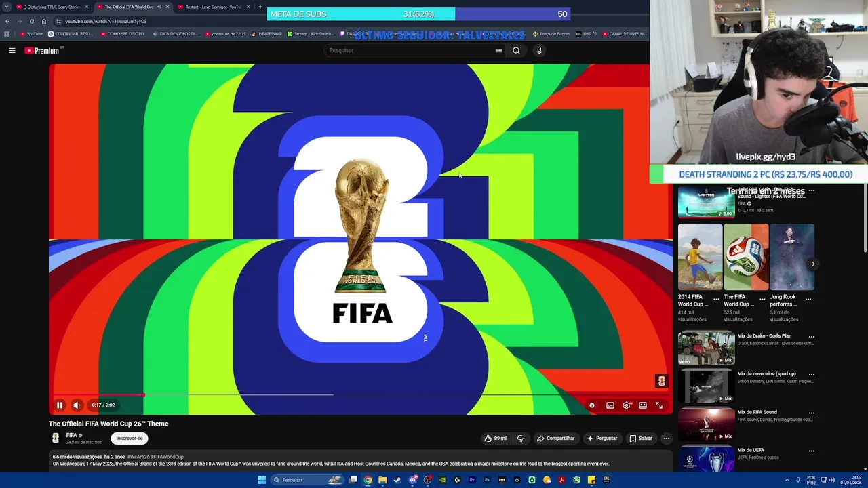Screen dimensions: 868x488
Task: Click the search magnifier button
Action: (516, 50)
